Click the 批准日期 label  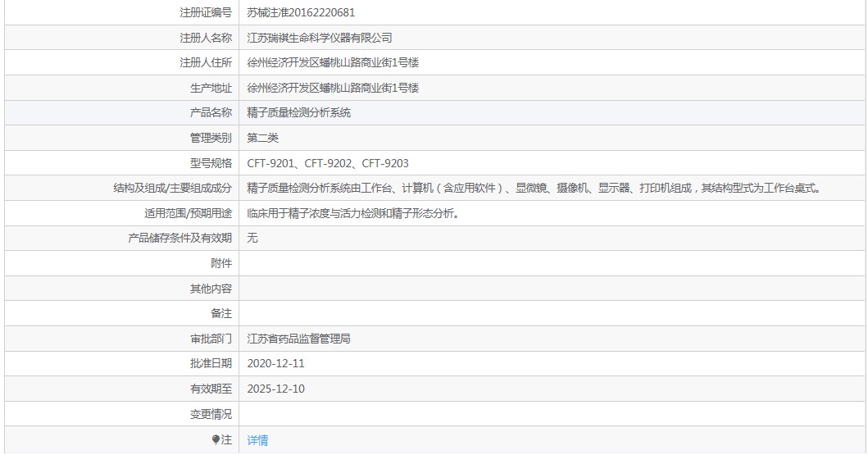coord(211,364)
